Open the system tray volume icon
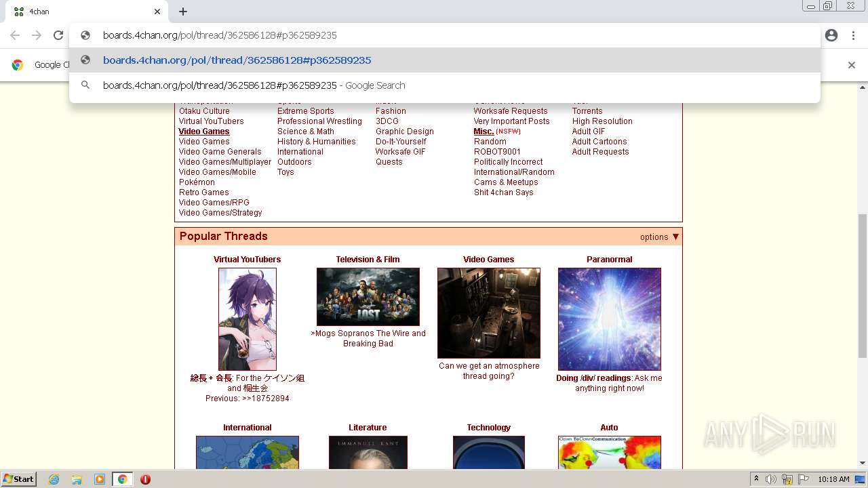Image resolution: width=868 pixels, height=488 pixels. [771, 479]
